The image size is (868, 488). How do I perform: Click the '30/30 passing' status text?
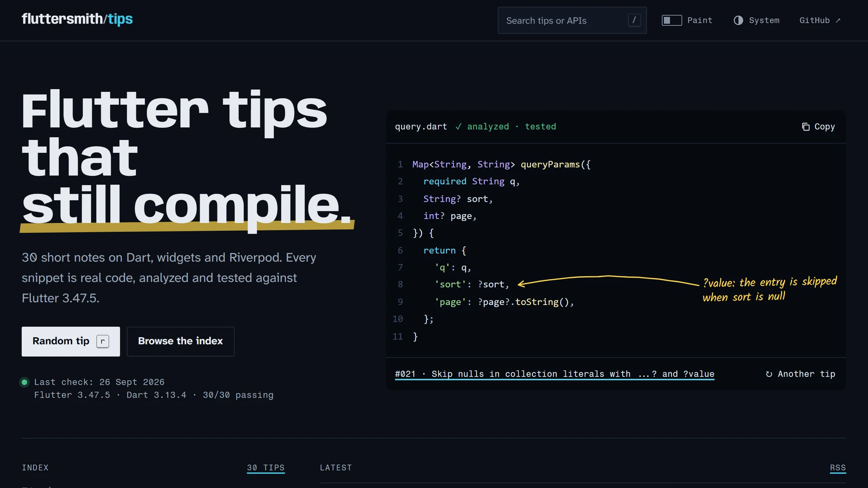tap(238, 395)
